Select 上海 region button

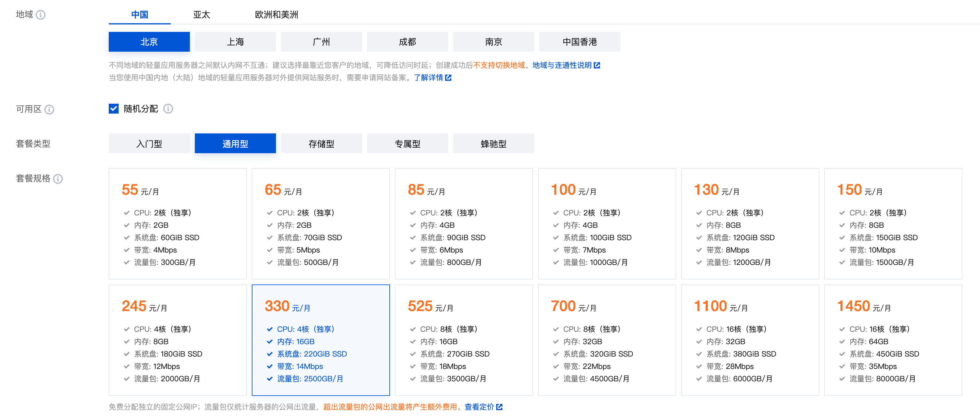235,42
